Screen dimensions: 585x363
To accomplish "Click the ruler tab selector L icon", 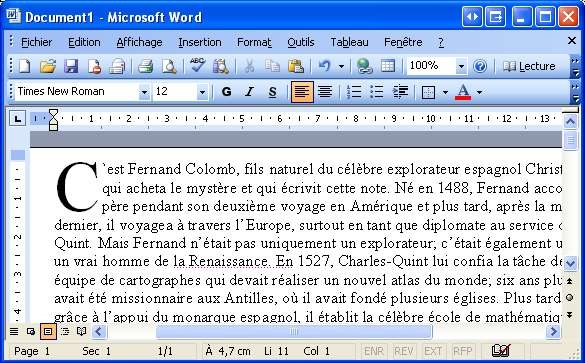I will click(17, 119).
